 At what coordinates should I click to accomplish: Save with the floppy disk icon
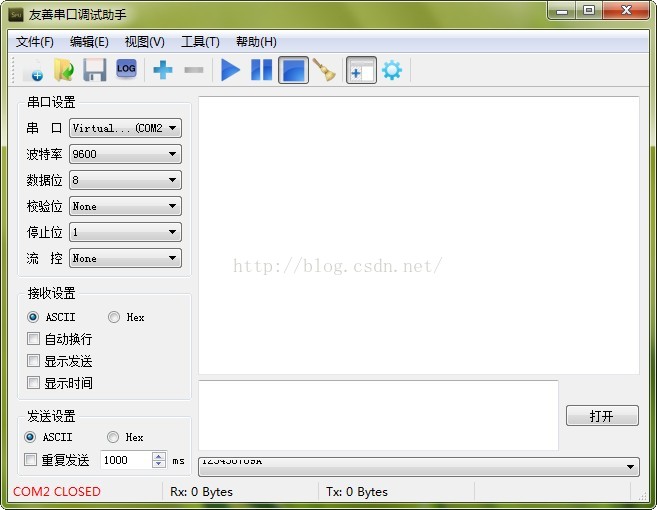pos(95,70)
